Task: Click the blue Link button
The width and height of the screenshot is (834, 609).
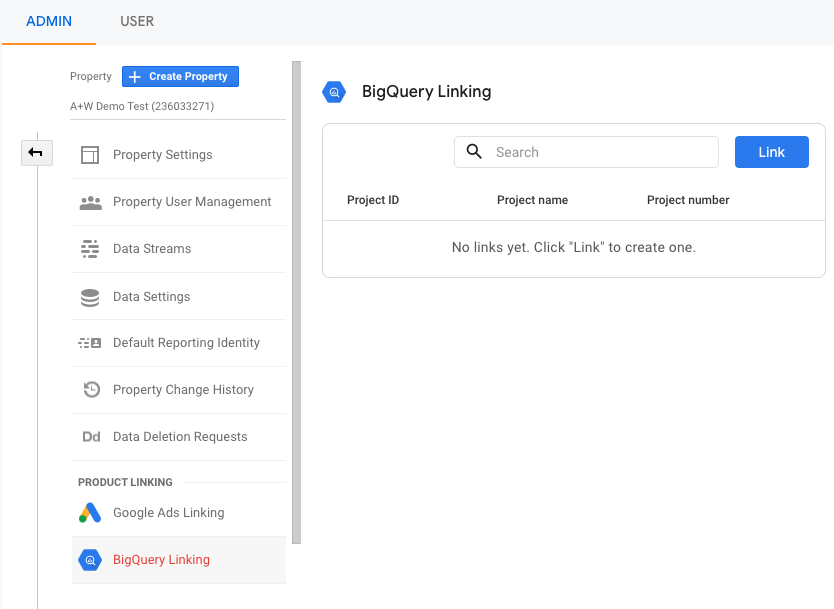Action: (x=772, y=152)
